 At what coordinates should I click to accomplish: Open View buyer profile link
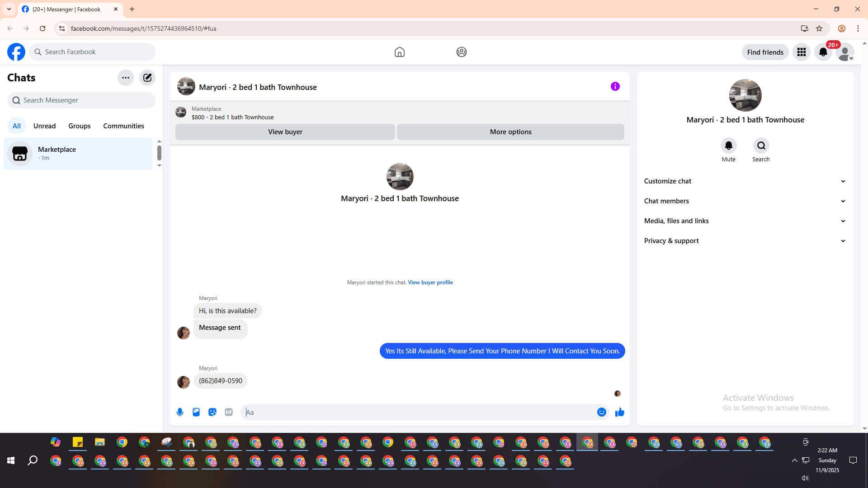(x=430, y=282)
